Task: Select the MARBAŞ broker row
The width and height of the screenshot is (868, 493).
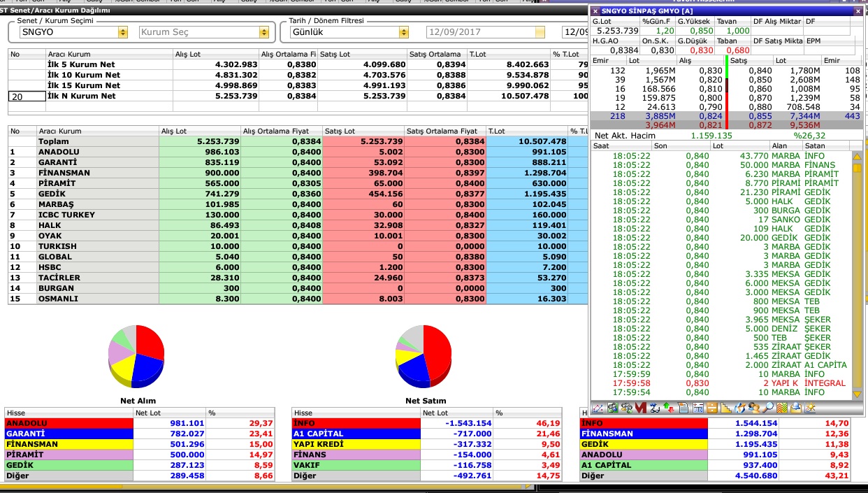Action: [x=298, y=204]
